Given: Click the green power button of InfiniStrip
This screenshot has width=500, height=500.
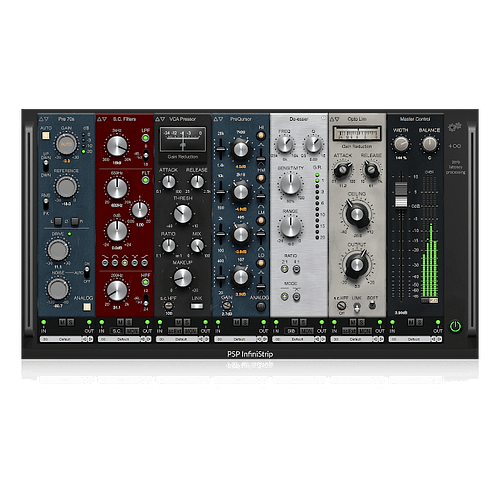Looking at the screenshot, I should point(455,326).
